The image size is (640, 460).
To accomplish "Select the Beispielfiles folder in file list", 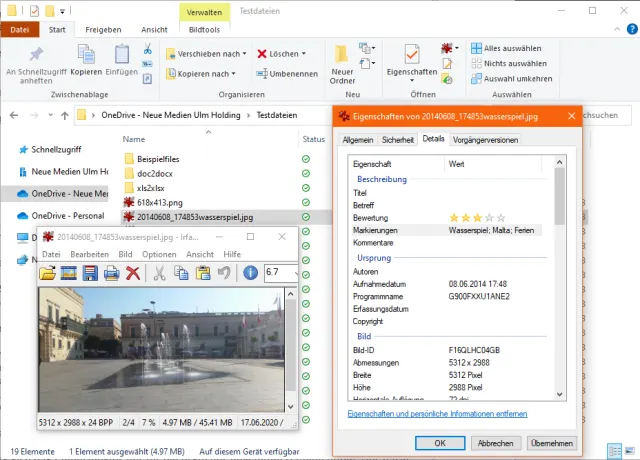I will tap(159, 159).
